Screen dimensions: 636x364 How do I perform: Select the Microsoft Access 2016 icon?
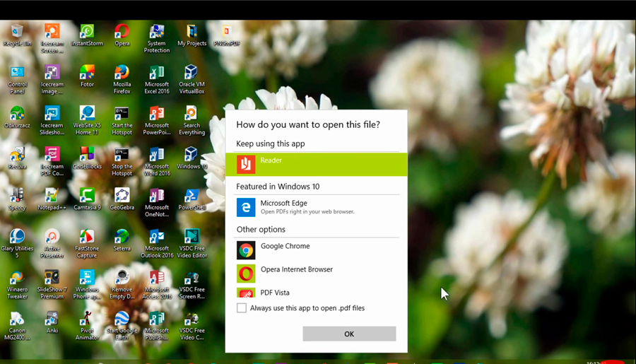click(157, 285)
